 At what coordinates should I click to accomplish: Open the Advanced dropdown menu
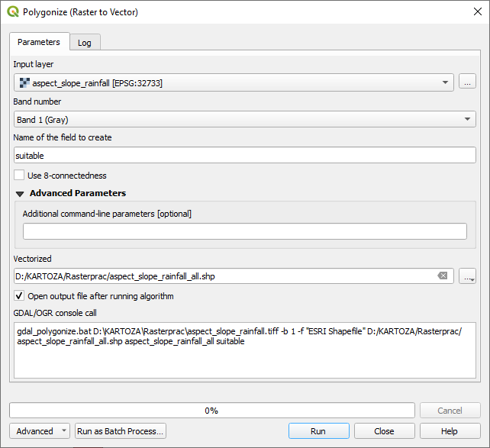pos(40,431)
